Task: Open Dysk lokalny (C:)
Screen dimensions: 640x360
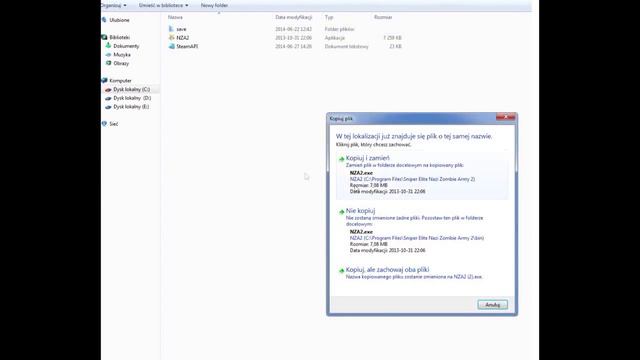Action: (131, 89)
